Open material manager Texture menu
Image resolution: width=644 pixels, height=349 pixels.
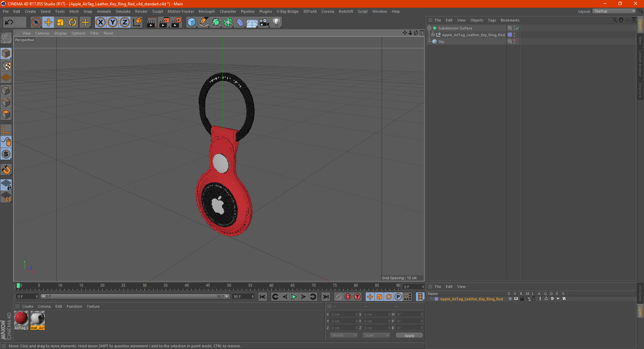tap(93, 306)
